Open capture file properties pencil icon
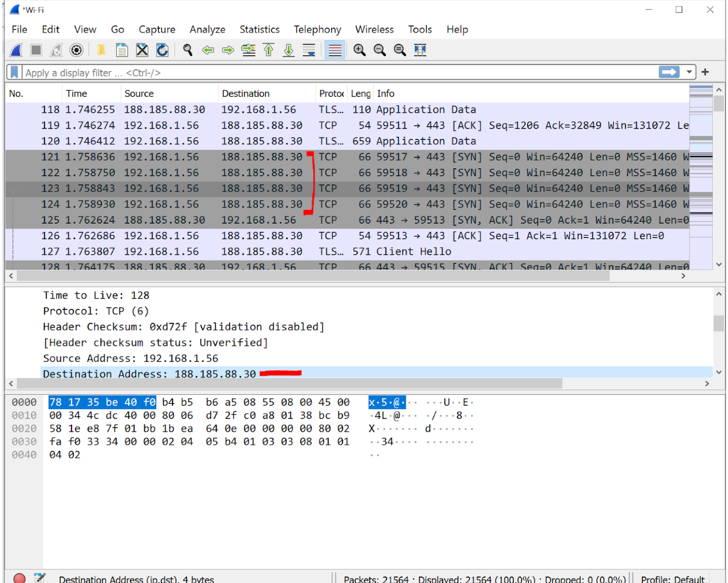Image resolution: width=728 pixels, height=583 pixels. pyautogui.click(x=40, y=578)
